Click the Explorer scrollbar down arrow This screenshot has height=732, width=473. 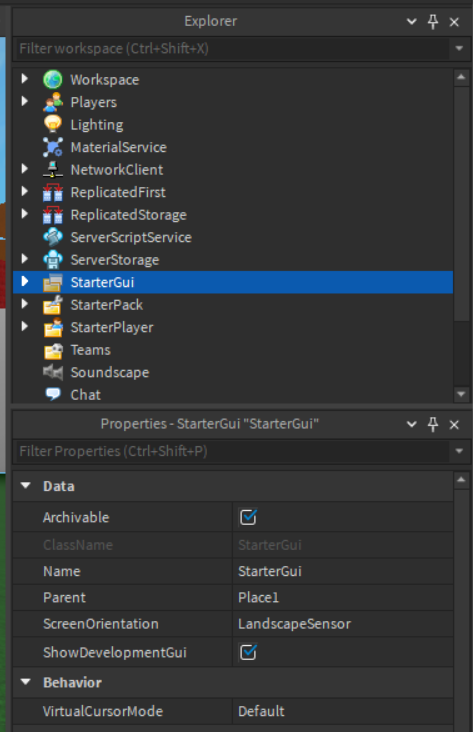click(x=461, y=394)
